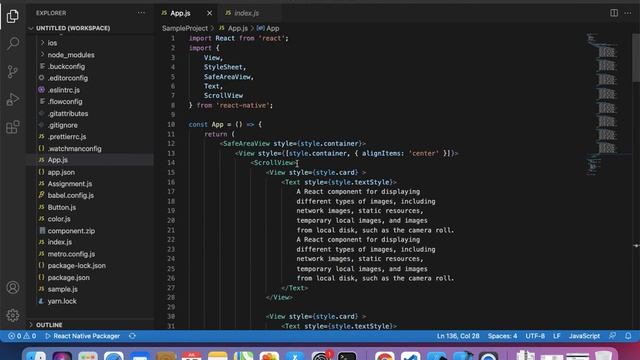Click the feedback icon in status bar
This screenshot has height=360, width=640.
pyautogui.click(x=612, y=336)
